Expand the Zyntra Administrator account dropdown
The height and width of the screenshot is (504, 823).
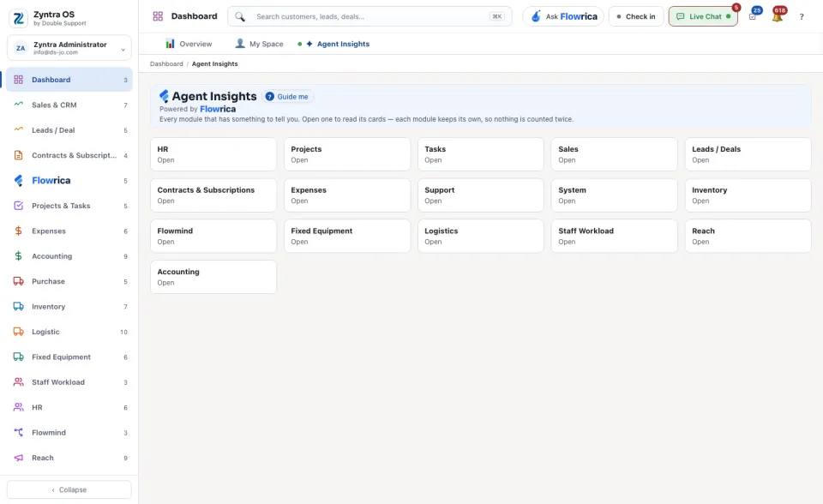coord(69,48)
